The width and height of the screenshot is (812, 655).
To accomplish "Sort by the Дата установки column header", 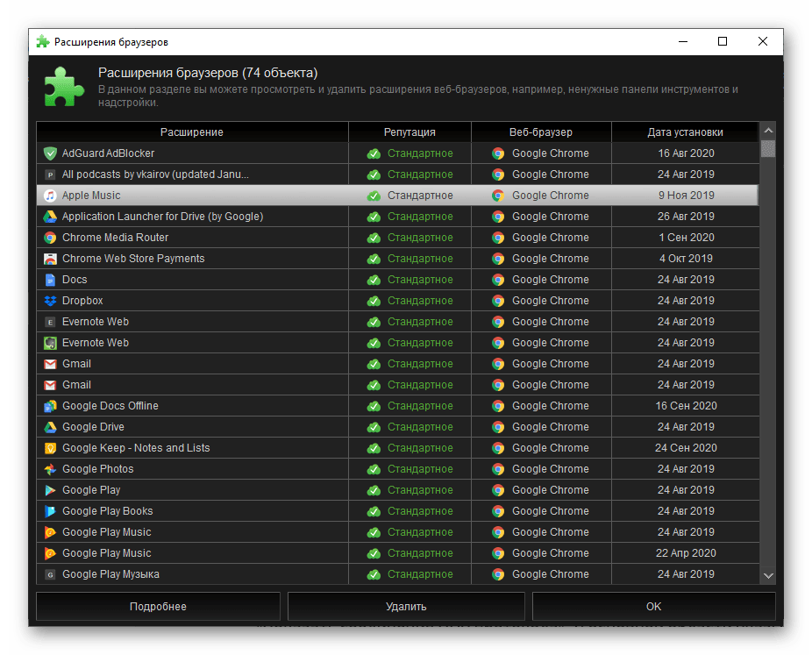I will coord(685,132).
